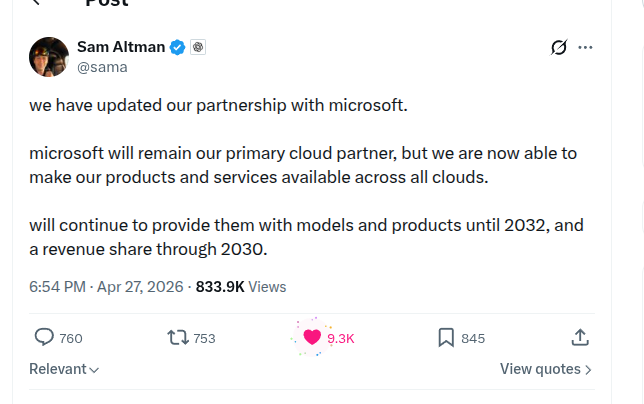
Task: Open Sam Altman's profile picture
Action: (49, 57)
